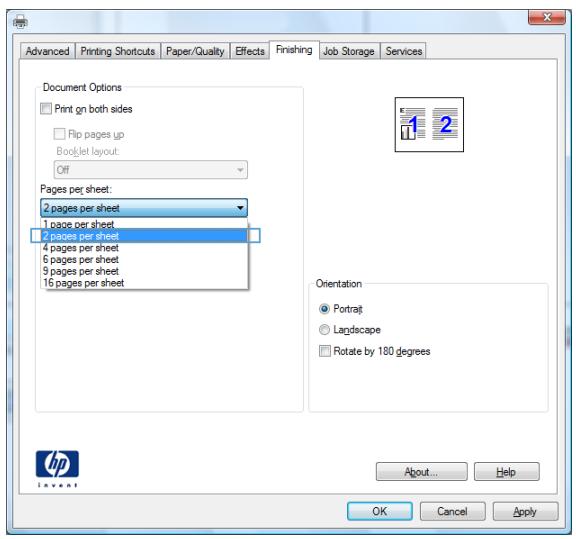Choose 2 pages per sheet in list

click(144, 236)
